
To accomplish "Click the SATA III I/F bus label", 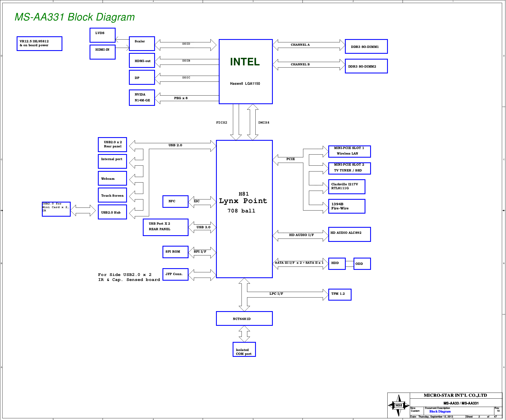I will [x=299, y=263].
